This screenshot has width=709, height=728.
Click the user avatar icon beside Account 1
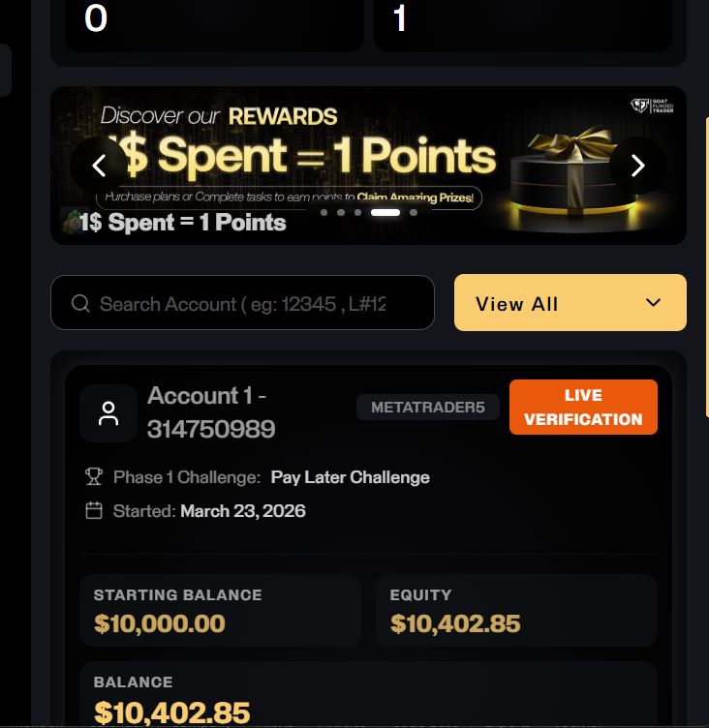(108, 413)
